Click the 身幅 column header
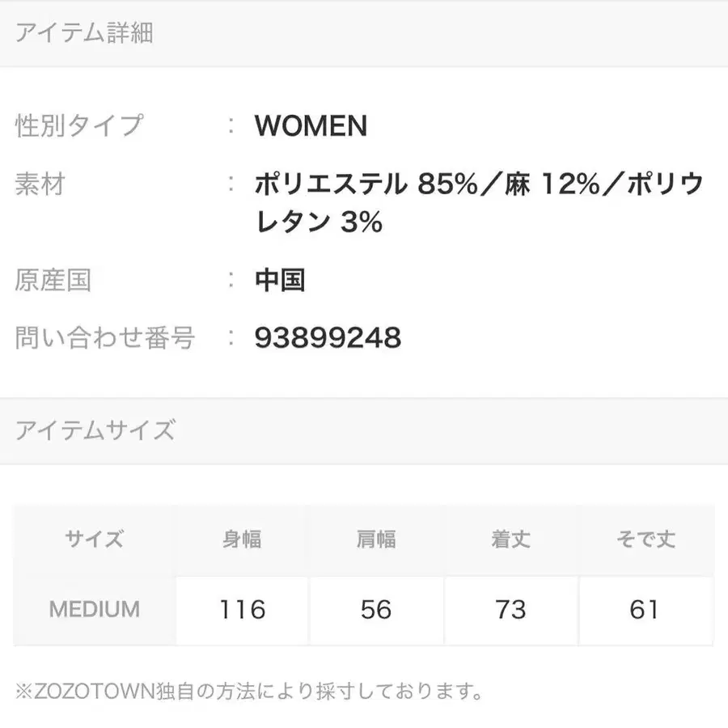Viewport: 728px width, 728px height. tap(242, 540)
